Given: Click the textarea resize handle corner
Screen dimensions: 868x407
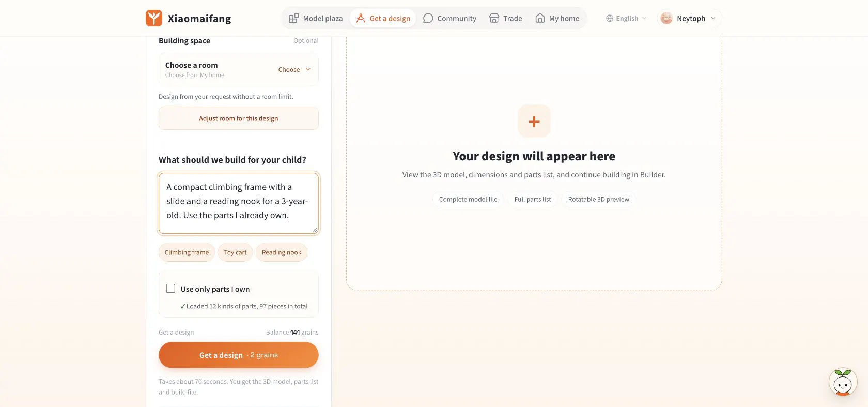Looking at the screenshot, I should [315, 230].
